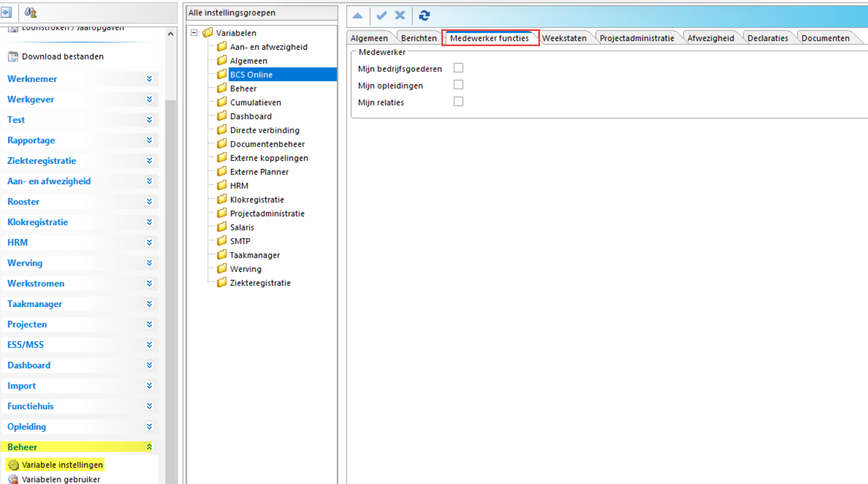
Task: Expand the Ziekteregistratie sidebar chevron
Action: 149,161
